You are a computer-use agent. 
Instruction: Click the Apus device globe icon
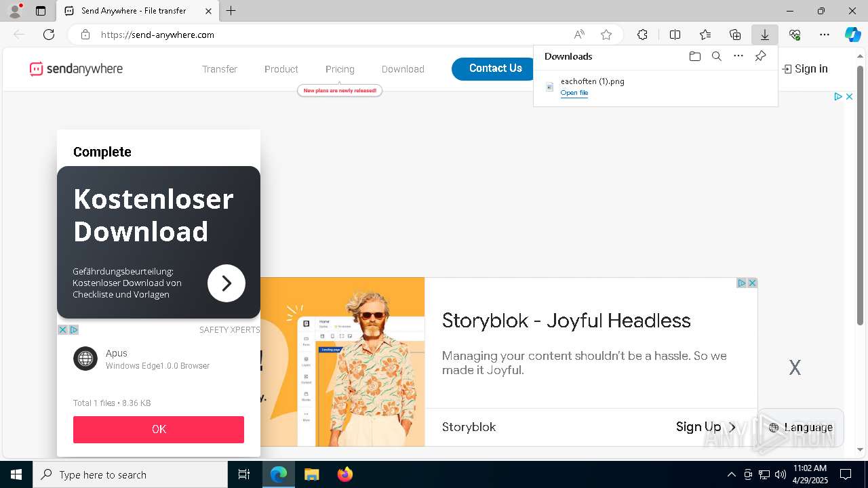[x=85, y=359]
